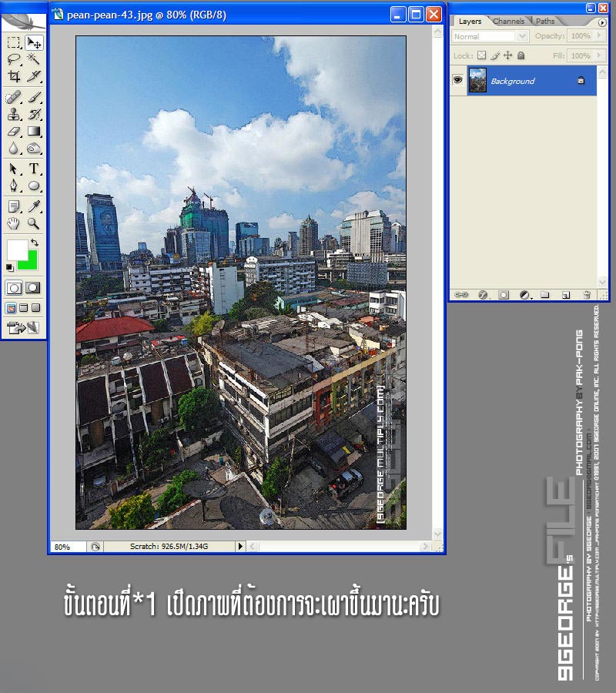
Task: Select the Lasso tool
Action: [x=14, y=59]
